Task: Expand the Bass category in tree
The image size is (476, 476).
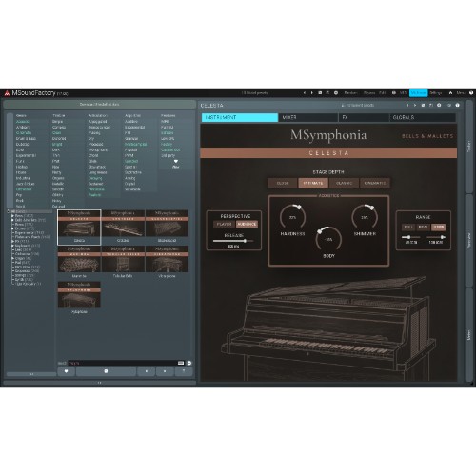Action: [x=12, y=216]
